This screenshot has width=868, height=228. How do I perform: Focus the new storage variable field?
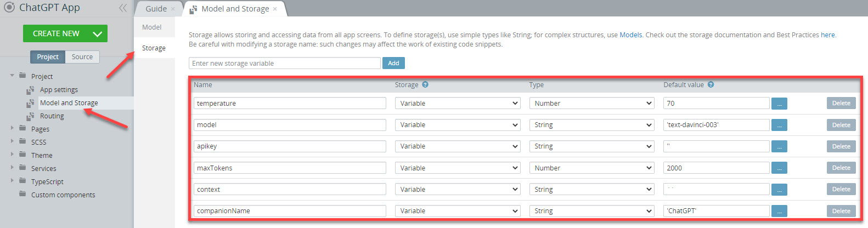point(285,63)
